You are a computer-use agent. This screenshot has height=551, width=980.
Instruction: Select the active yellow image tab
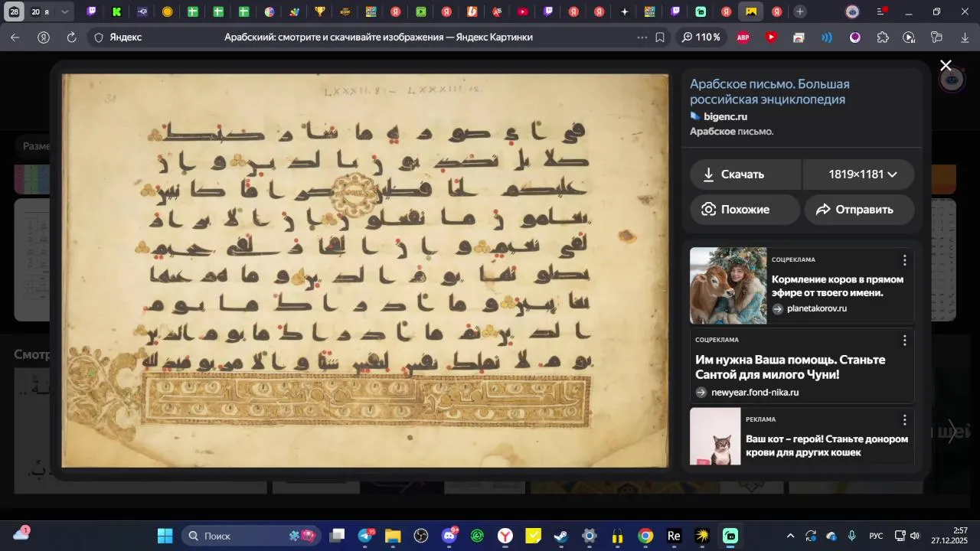751,11
